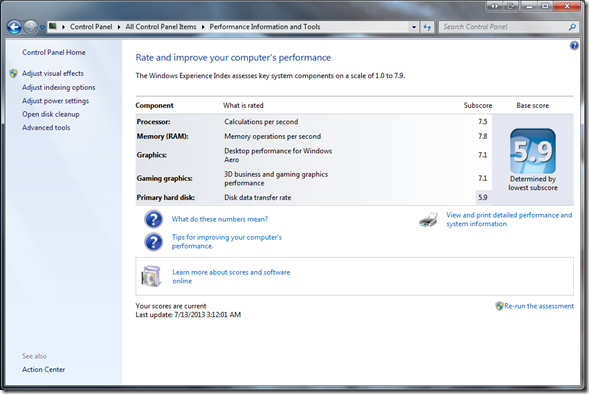This screenshot has height=394, width=589.
Task: Select 'All Control Panel Items' breadcrumb
Action: point(161,27)
